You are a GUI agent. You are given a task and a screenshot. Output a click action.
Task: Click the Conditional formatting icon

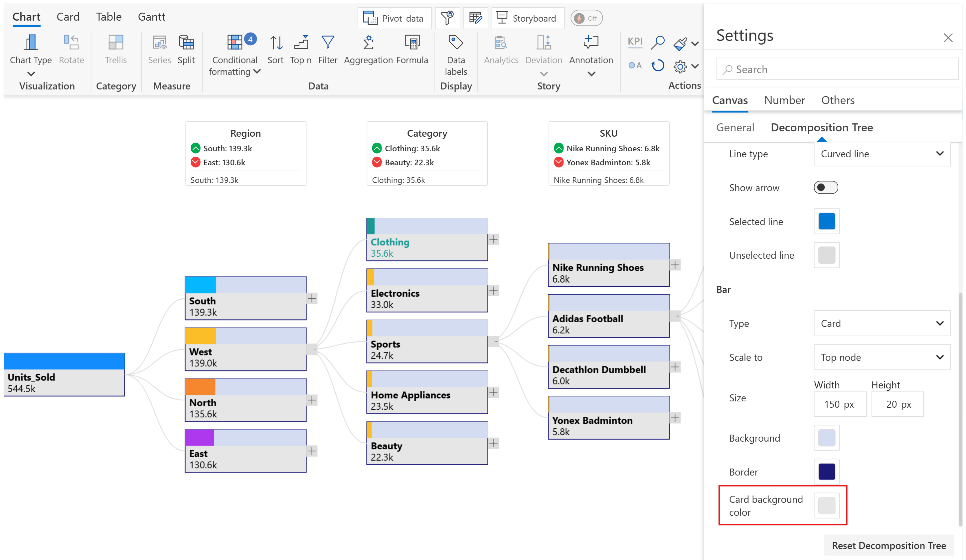pyautogui.click(x=235, y=43)
